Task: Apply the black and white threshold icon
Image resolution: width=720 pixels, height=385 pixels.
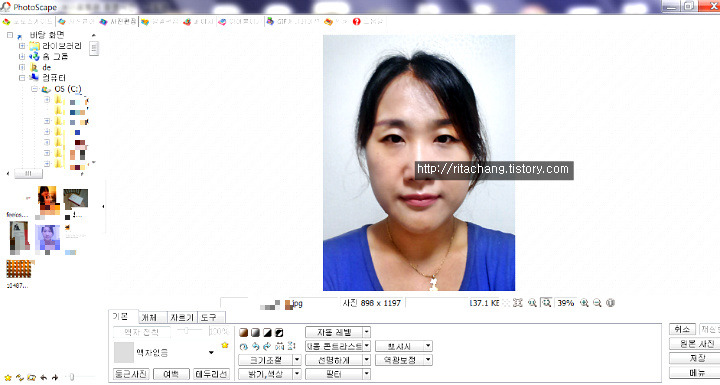Action: point(267,332)
